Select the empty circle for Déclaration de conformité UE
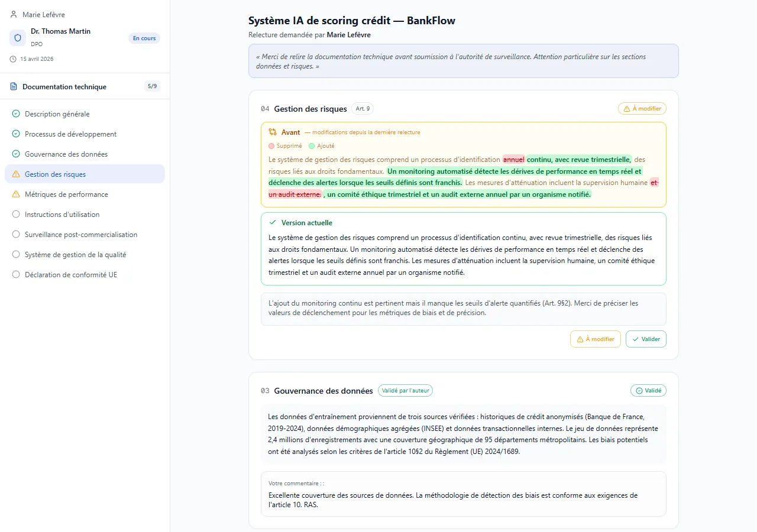757x532 pixels. coord(16,275)
